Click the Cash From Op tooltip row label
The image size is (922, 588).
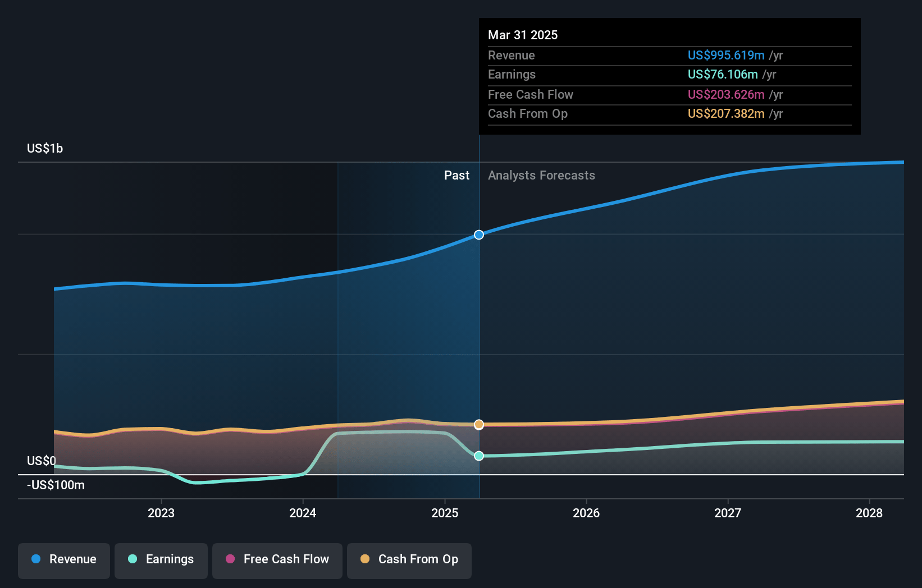527,113
